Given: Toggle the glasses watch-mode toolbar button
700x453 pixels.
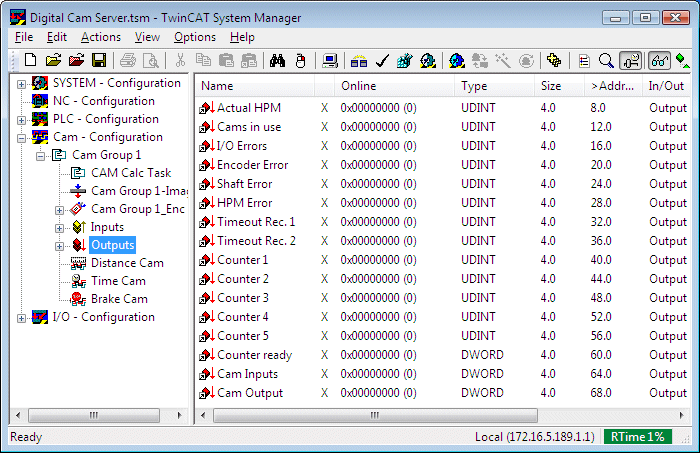Looking at the screenshot, I should tap(659, 60).
